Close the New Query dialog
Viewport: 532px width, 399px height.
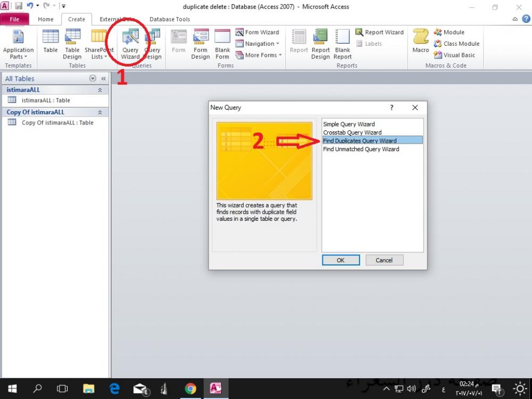click(414, 107)
